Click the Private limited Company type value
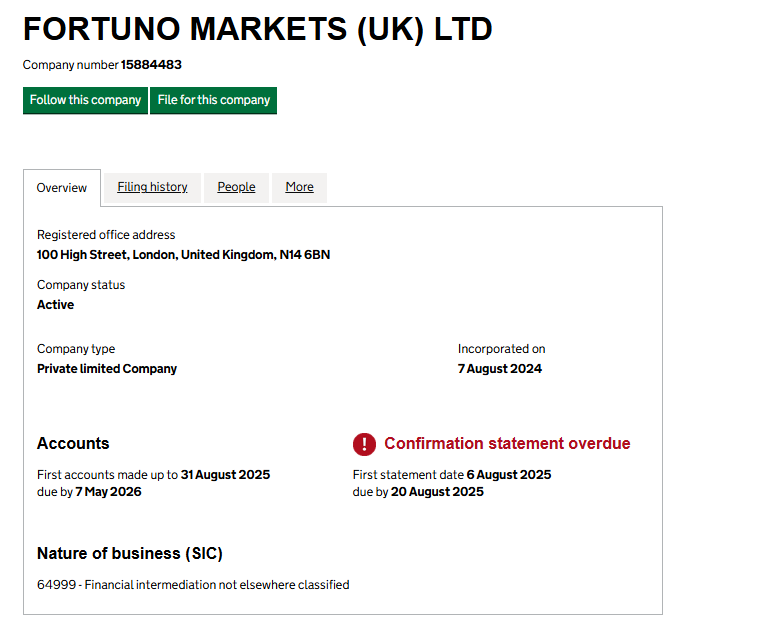This screenshot has width=764, height=630. [x=107, y=369]
